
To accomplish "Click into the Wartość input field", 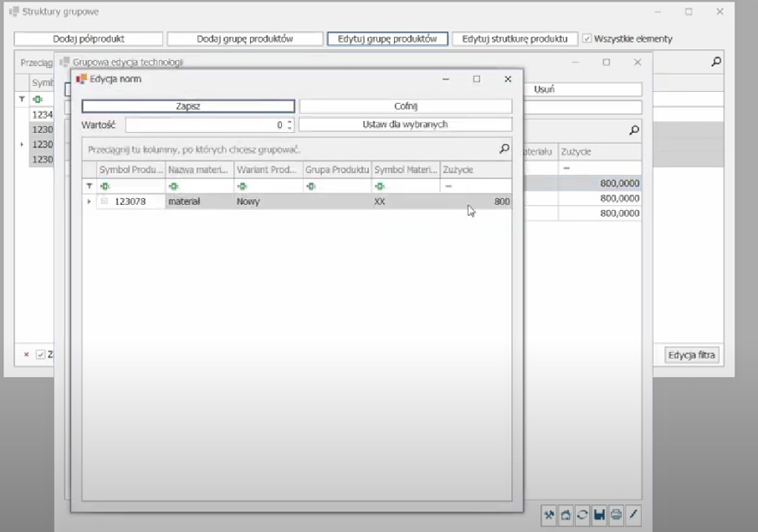I will coord(205,125).
